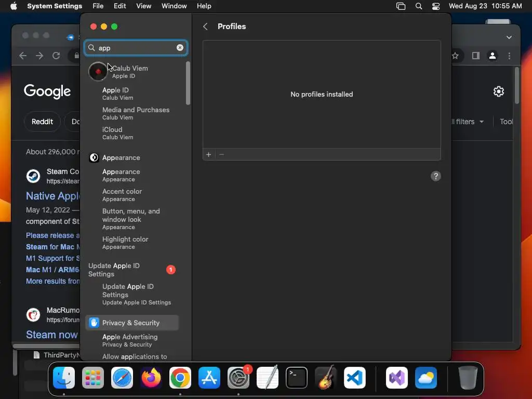This screenshot has width=532, height=399.
Task: Open Chrome three-dot menu
Action: coord(509,56)
